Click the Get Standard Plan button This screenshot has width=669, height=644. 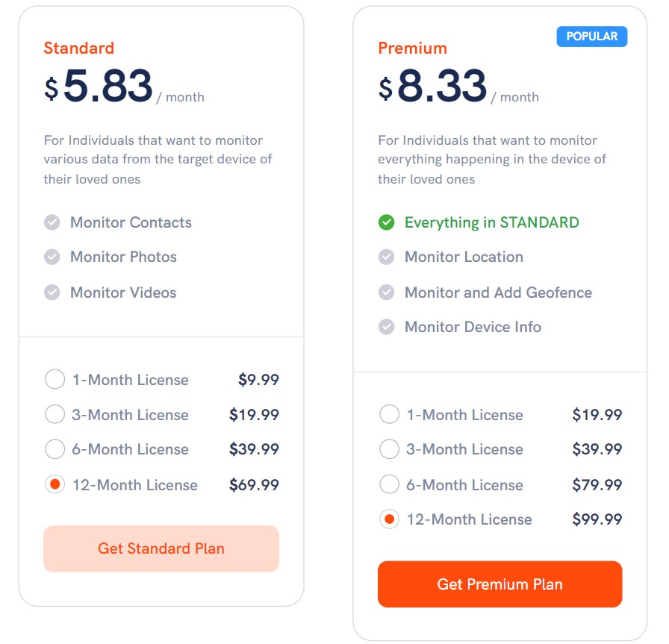161,548
